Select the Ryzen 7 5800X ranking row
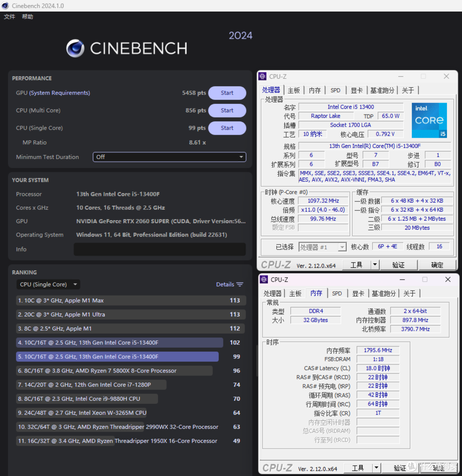The width and height of the screenshot is (462, 476). [131, 371]
